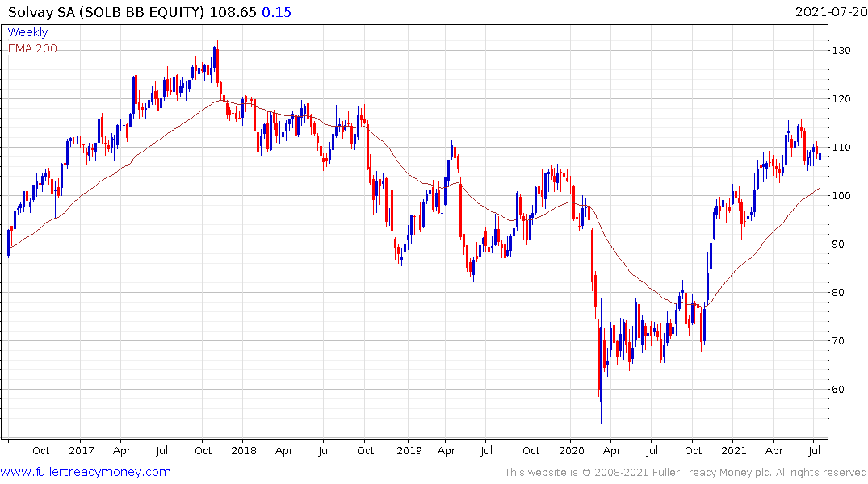Click the blue price change value 0.15
The width and height of the screenshot is (868, 484).
pos(277,12)
